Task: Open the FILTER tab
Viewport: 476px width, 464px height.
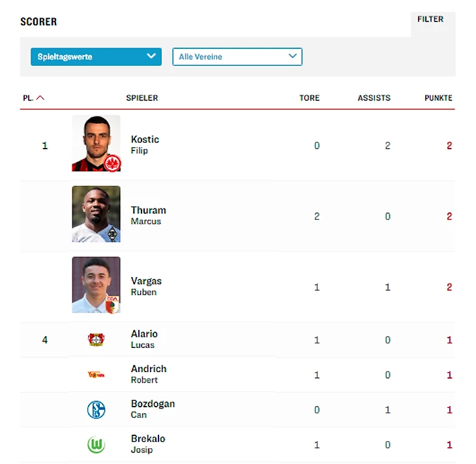Action: pos(430,20)
